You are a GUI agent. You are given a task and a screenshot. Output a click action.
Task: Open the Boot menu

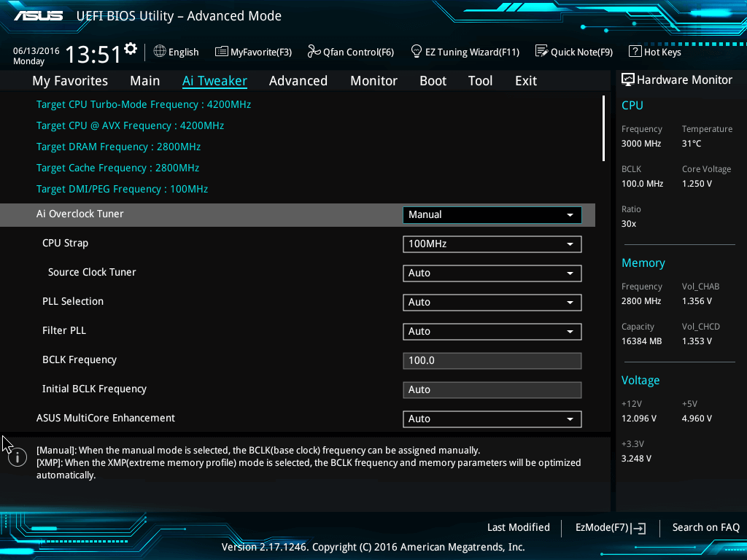(x=433, y=81)
